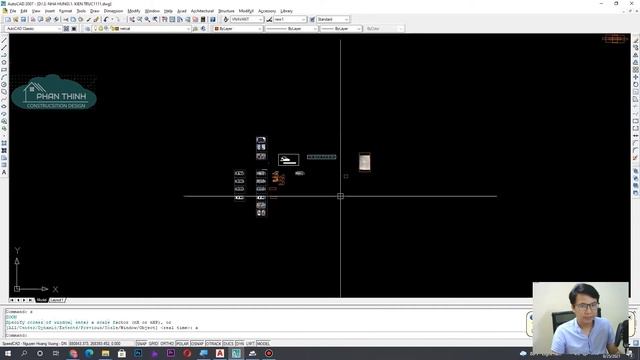Click MODEL button in status bar

coord(263,344)
